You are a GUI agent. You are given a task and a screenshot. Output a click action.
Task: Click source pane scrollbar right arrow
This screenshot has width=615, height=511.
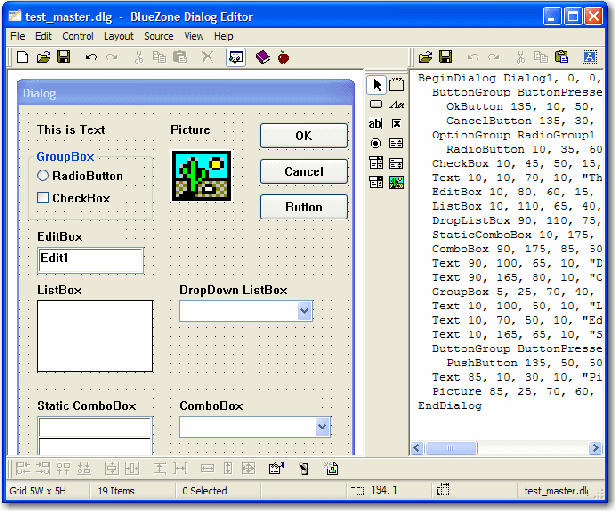595,448
